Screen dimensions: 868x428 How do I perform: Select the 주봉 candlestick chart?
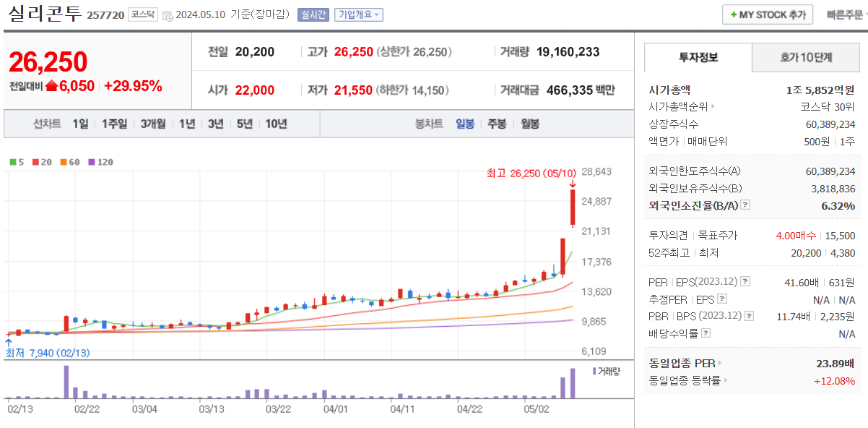click(x=497, y=124)
